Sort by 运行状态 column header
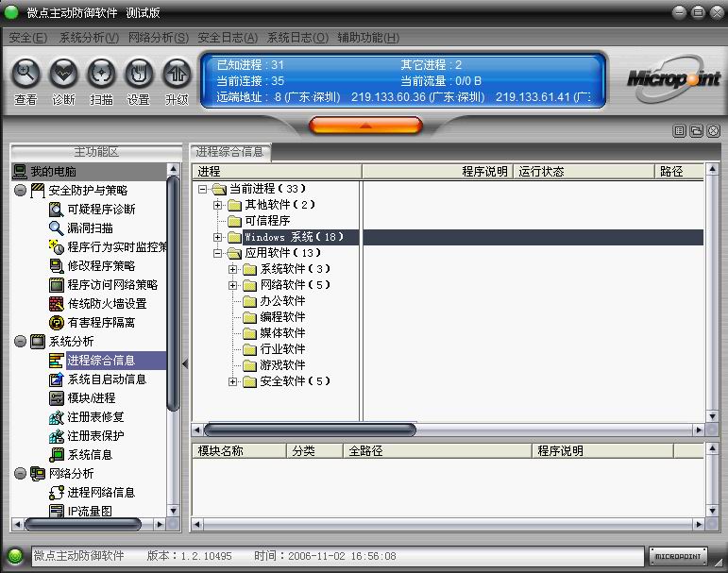This screenshot has height=573, width=728. tap(584, 172)
